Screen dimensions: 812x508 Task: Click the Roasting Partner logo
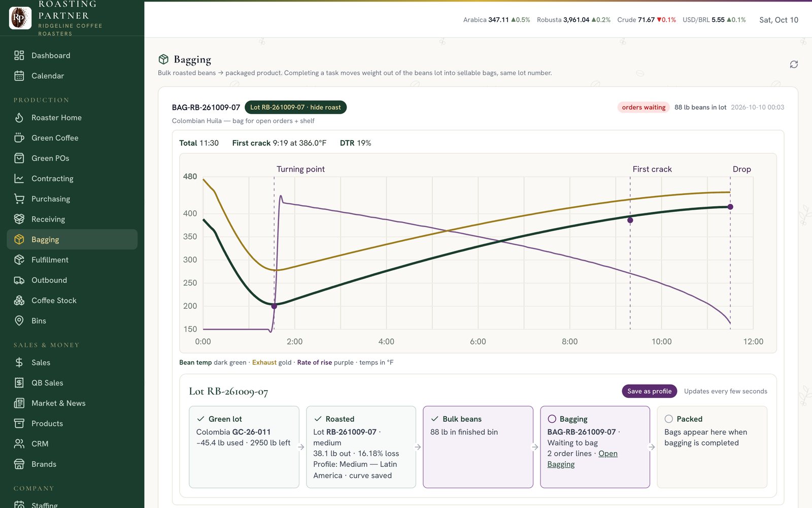click(x=20, y=18)
